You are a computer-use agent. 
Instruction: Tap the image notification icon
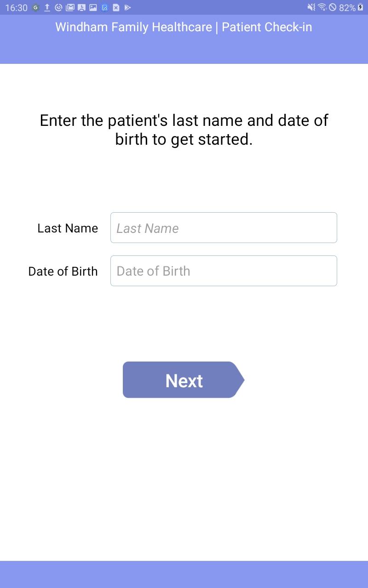93,7
